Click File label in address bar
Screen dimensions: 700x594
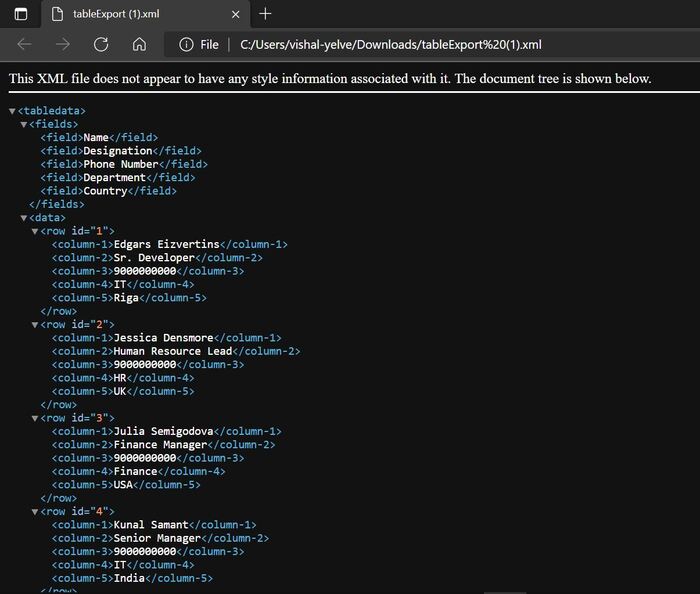[x=209, y=45]
